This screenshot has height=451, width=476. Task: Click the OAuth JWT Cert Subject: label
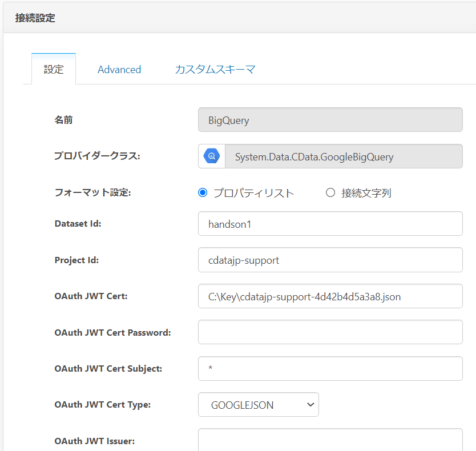pos(108,369)
